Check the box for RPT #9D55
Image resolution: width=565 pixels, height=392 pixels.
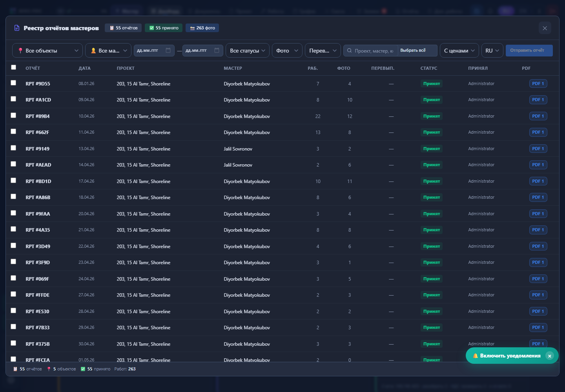(13, 83)
